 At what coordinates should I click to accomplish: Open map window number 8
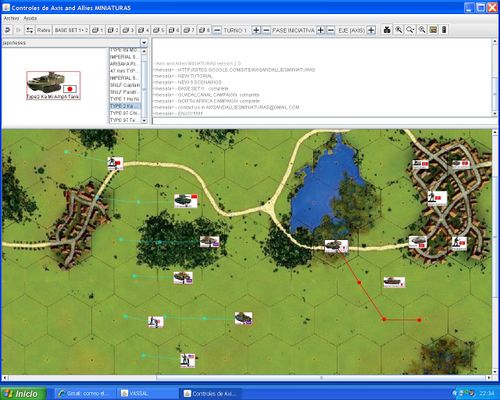click(204, 30)
